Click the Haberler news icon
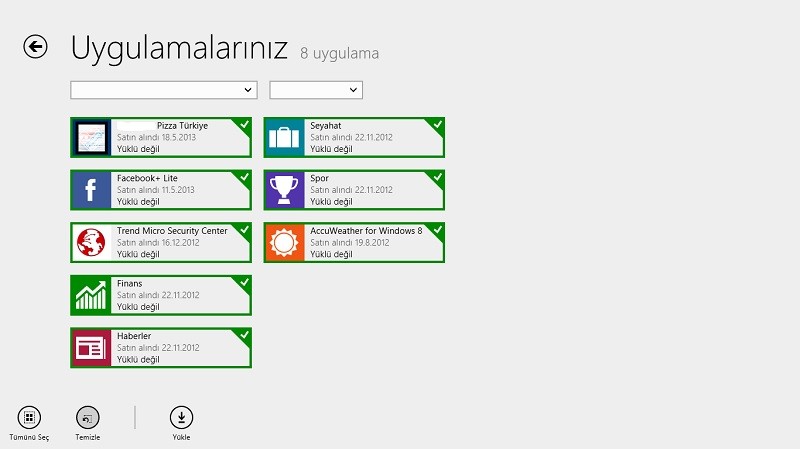 pyautogui.click(x=91, y=347)
